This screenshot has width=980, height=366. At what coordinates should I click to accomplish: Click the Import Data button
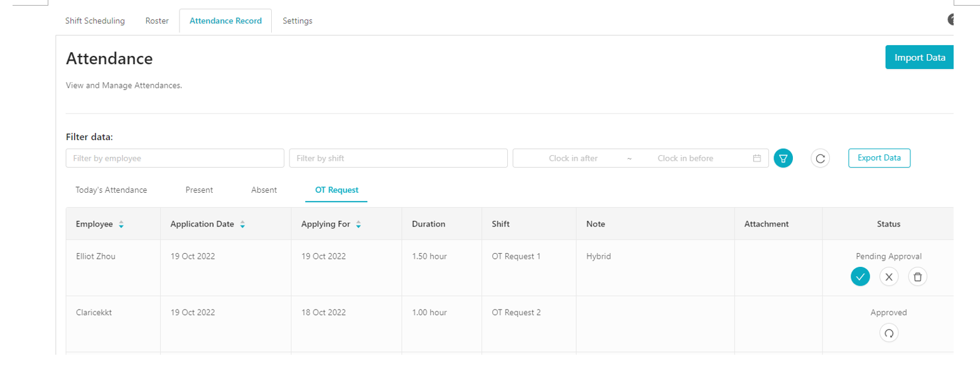point(920,57)
